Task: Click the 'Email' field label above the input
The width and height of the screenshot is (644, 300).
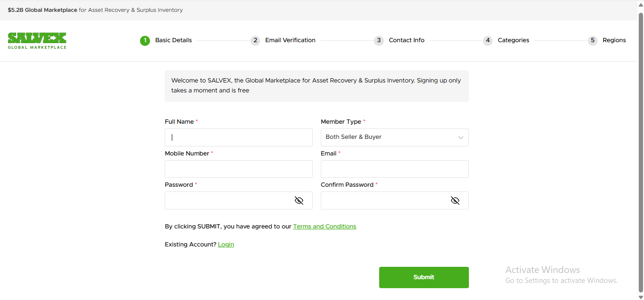Action: [328, 154]
